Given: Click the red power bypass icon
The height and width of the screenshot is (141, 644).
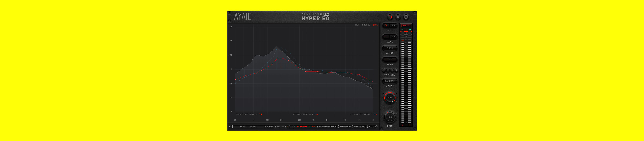Looking at the screenshot, I should (x=390, y=17).
